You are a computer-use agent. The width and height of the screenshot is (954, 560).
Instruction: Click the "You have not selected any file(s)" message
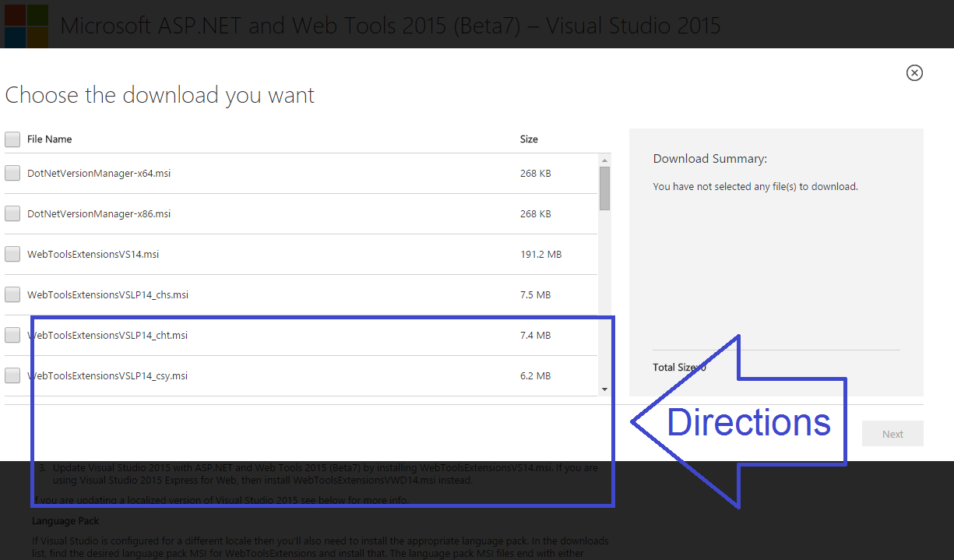[x=755, y=187]
